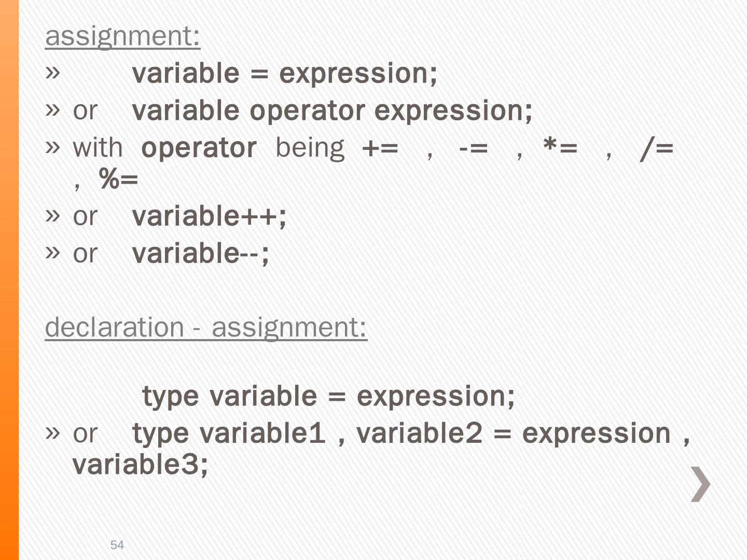Image resolution: width=747 pixels, height=560 pixels.
Task: Click the next-slide chevron arrow
Action: point(700,484)
